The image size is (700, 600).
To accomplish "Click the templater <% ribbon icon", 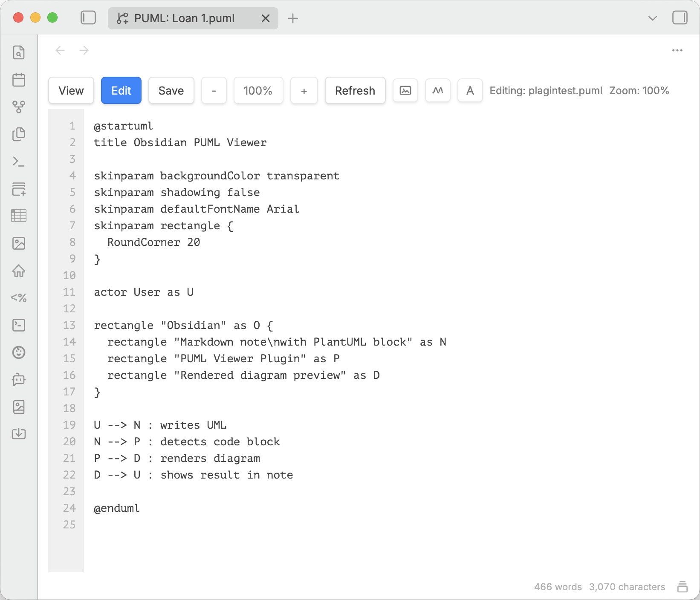I will [x=19, y=298].
